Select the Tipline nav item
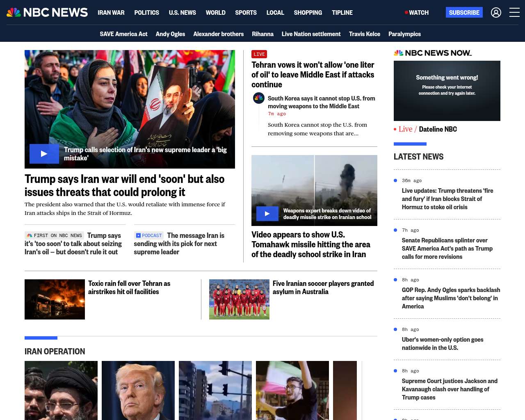Screen dimensions: 525x420 (342, 13)
